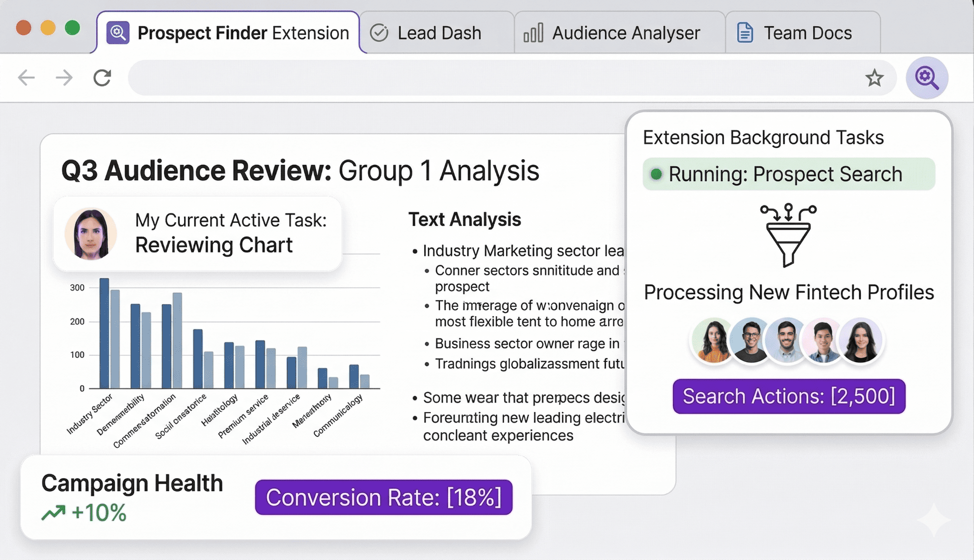Viewport: 974px width, 560px height.
Task: Click the Running: Prospect Search status bar
Action: tap(789, 174)
